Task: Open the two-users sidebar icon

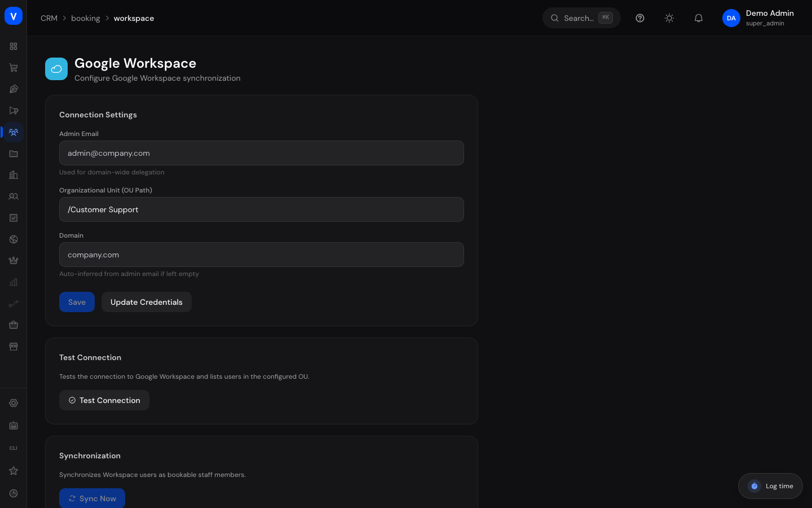Action: [x=14, y=196]
